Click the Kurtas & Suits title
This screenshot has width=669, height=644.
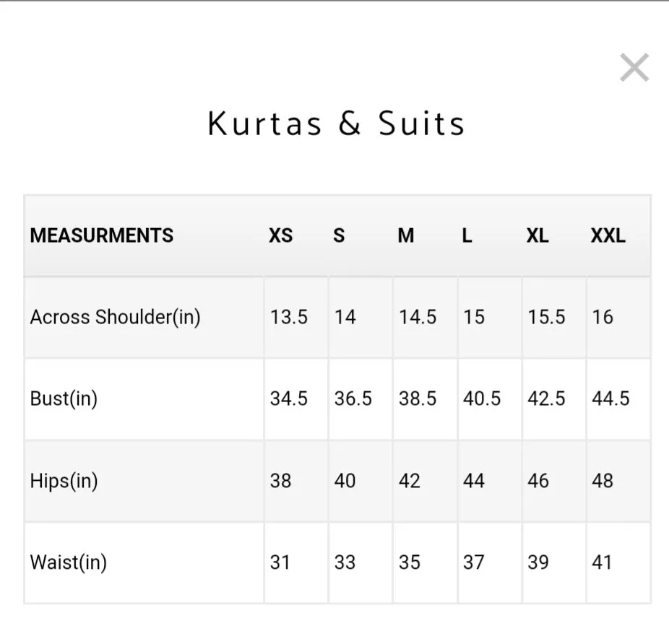[336, 123]
